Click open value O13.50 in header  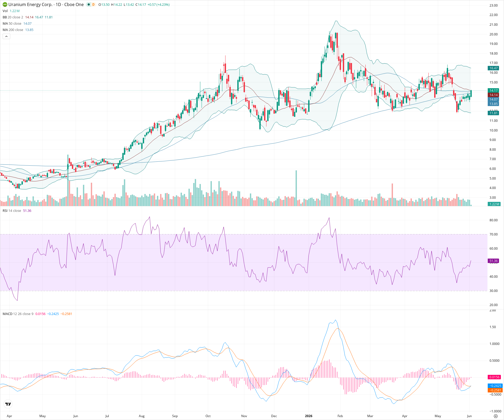[x=104, y=4]
